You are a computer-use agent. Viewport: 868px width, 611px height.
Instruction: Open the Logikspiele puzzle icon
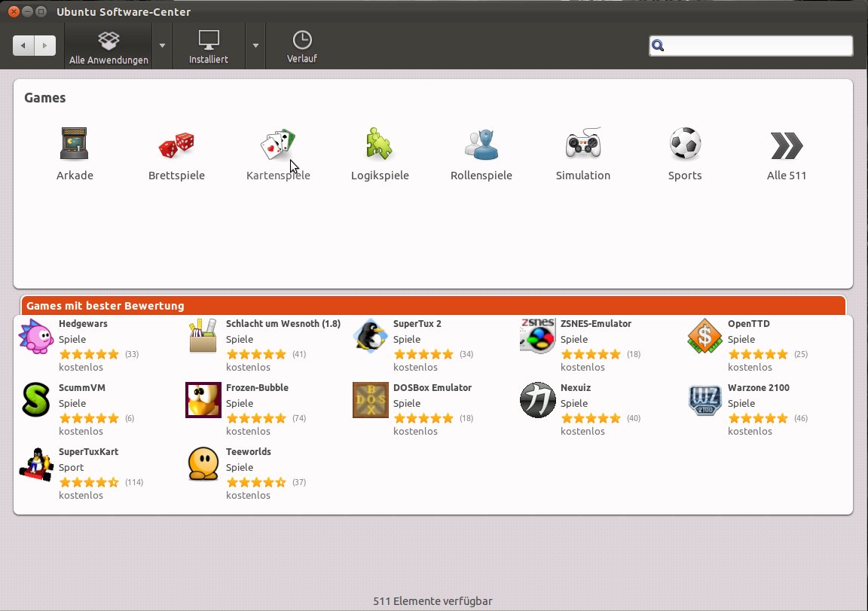(x=379, y=144)
